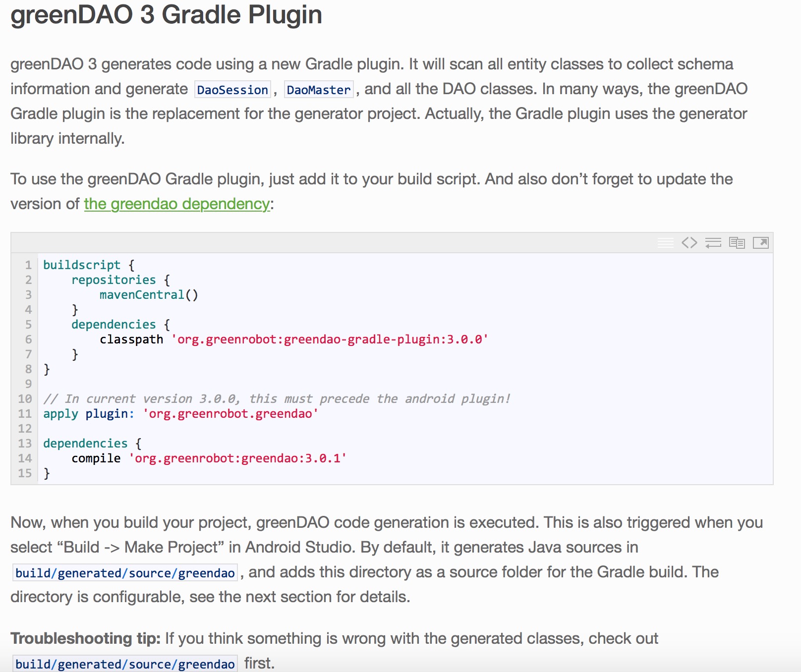Click mavenCentral() on line 3
801x672 pixels.
tap(149, 295)
